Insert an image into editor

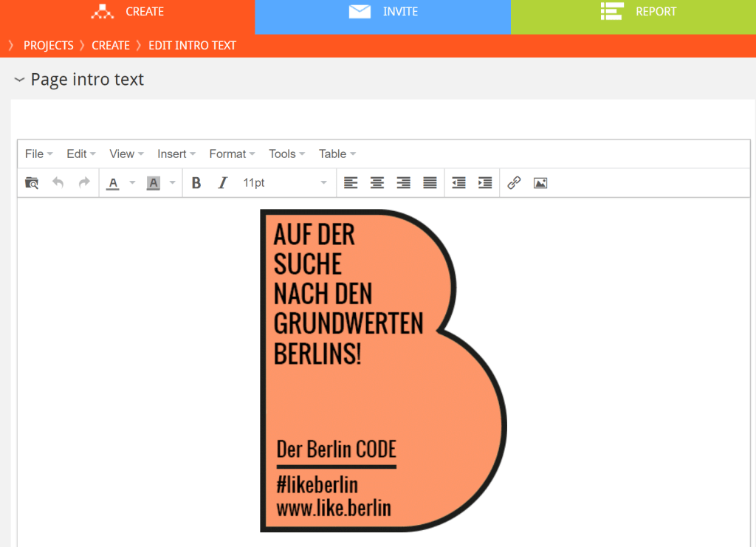pos(540,183)
